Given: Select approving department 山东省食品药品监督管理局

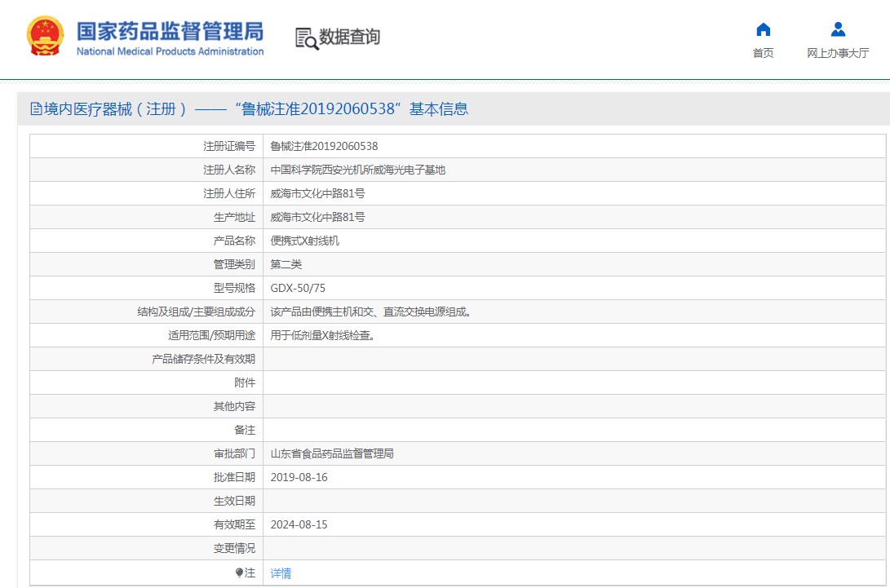Looking at the screenshot, I should tap(332, 453).
